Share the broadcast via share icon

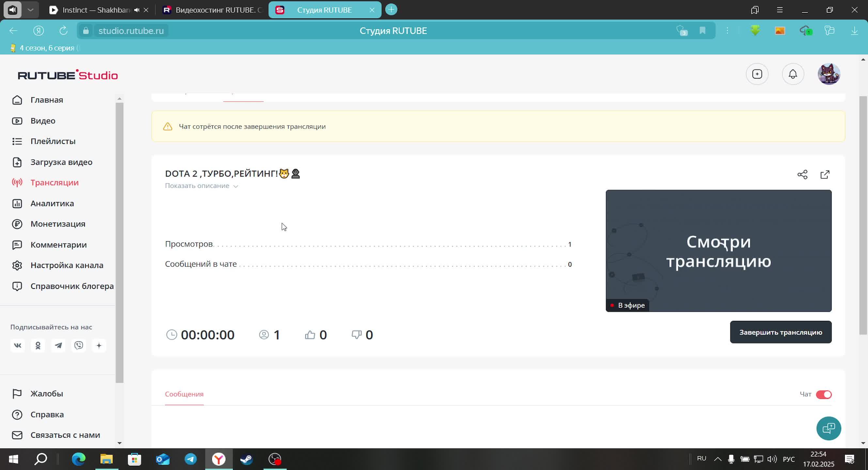802,175
